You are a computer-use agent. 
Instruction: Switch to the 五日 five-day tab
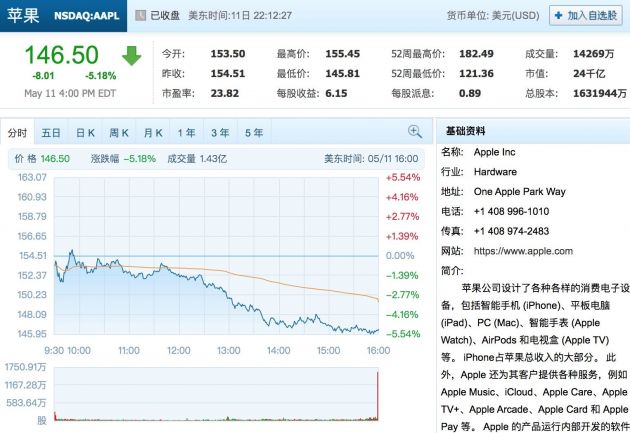tap(51, 132)
